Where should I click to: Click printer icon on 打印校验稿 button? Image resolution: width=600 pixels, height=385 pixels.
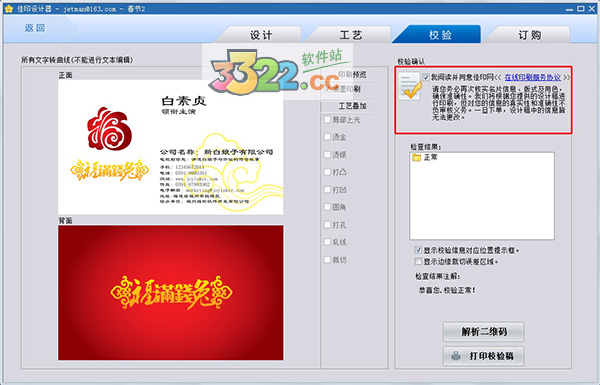(x=456, y=356)
